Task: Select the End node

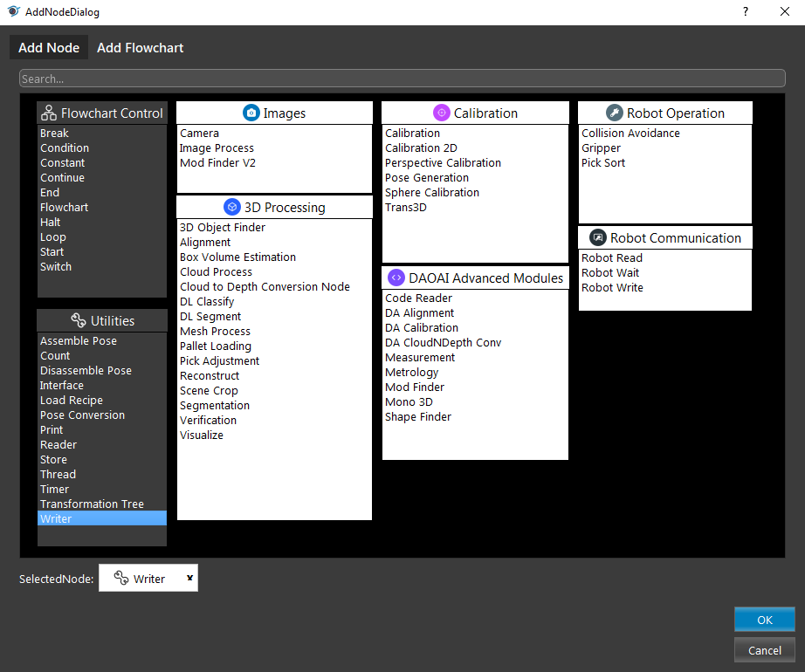Action: (50, 192)
